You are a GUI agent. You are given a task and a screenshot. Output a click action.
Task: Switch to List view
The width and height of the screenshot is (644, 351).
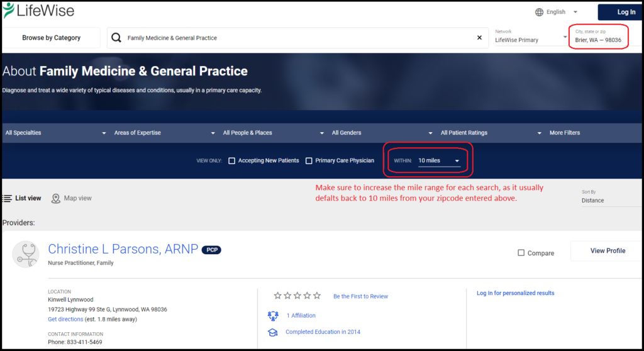coord(28,199)
